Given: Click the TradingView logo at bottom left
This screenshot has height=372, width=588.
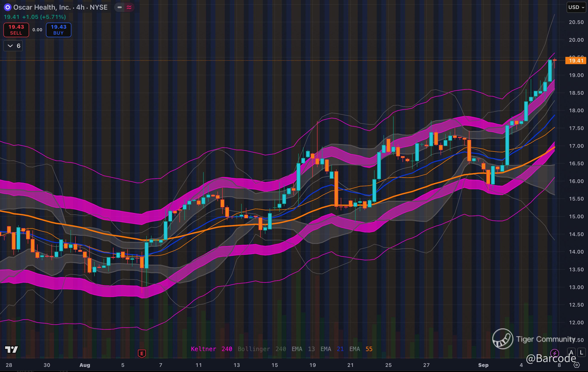Looking at the screenshot, I should 12,349.
